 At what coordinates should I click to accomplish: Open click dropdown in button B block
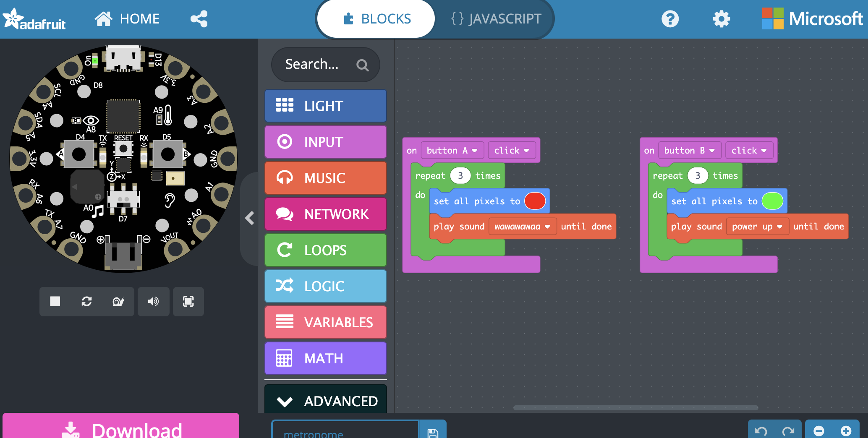pos(749,151)
